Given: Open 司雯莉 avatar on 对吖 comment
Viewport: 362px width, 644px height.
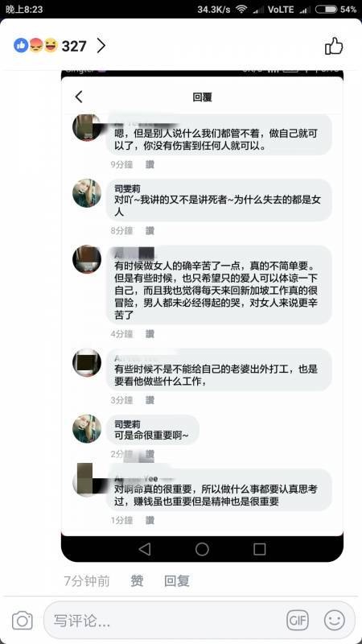Looking at the screenshot, I should 87,193.
